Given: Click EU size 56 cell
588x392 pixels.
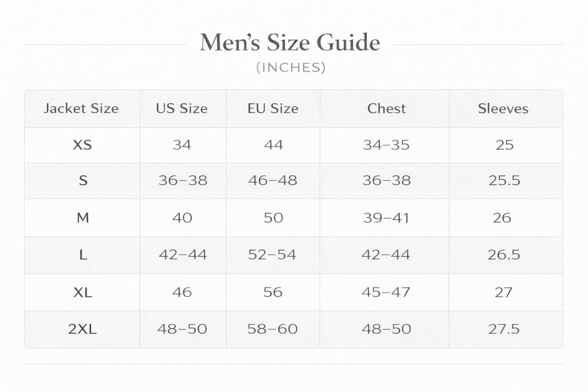Looking at the screenshot, I should click(x=273, y=292).
